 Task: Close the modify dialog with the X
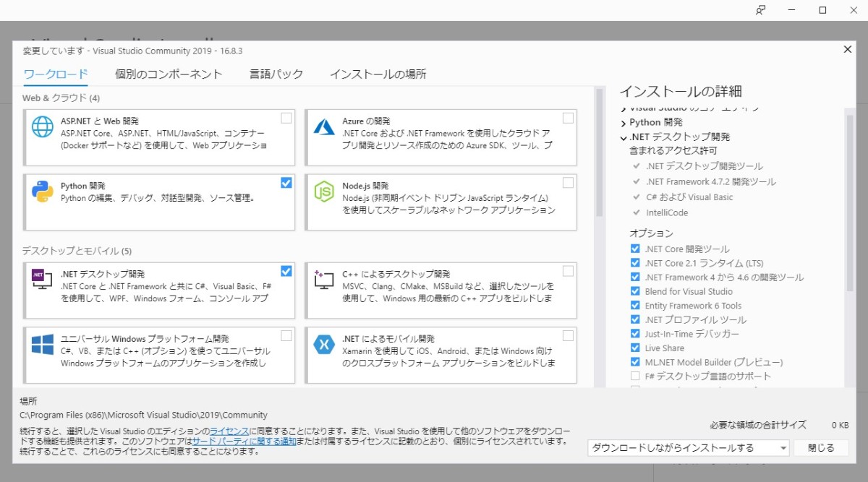pyautogui.click(x=848, y=49)
